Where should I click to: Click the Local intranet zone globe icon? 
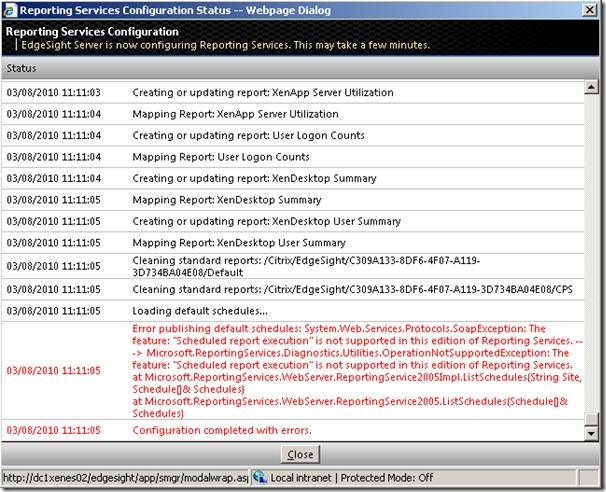[x=260, y=478]
